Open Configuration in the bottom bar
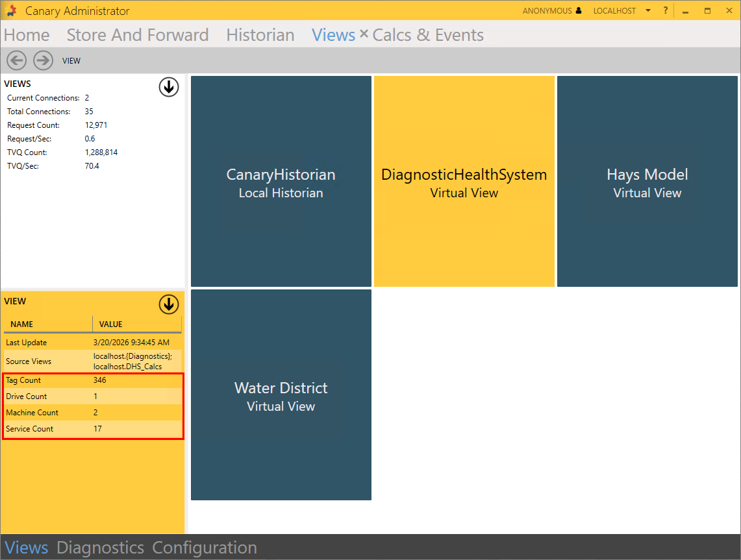The height and width of the screenshot is (560, 741). [x=204, y=548]
